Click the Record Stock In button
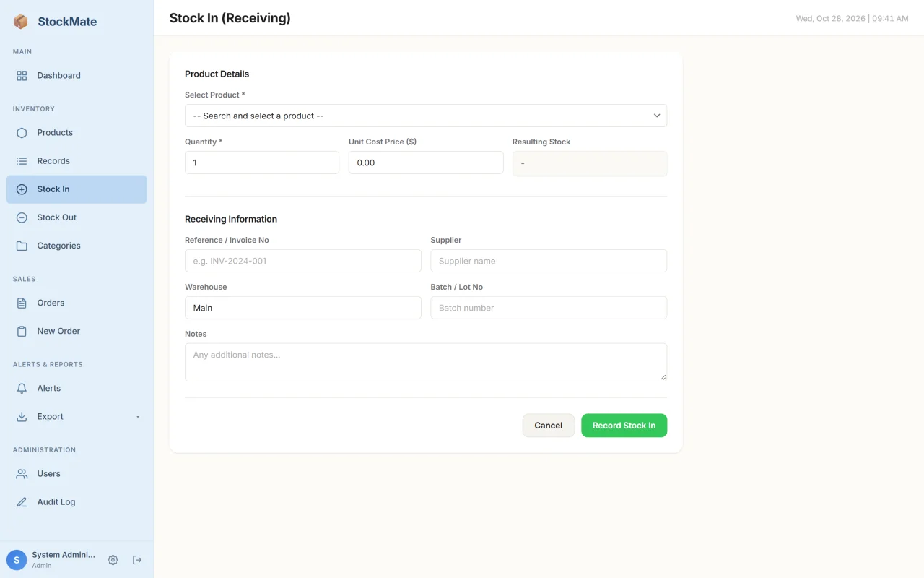The width and height of the screenshot is (924, 578). tap(624, 426)
